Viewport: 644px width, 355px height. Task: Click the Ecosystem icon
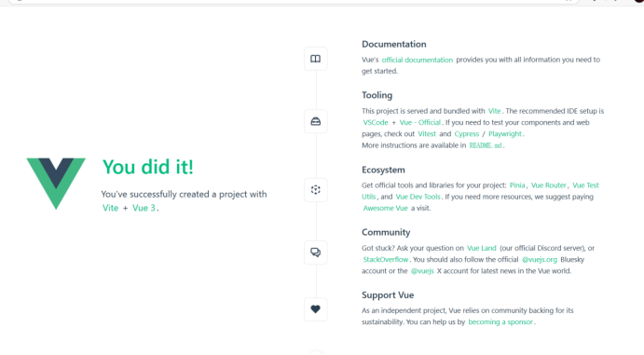[x=315, y=189]
